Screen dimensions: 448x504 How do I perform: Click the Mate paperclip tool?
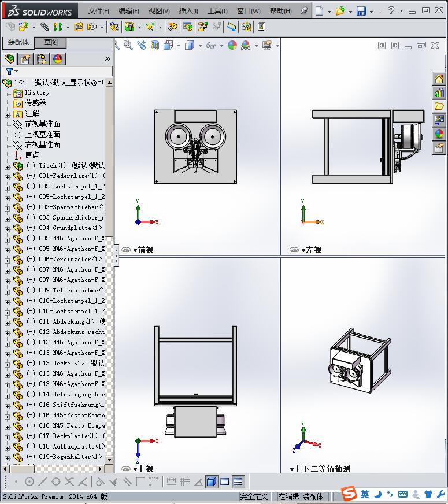click(x=45, y=27)
